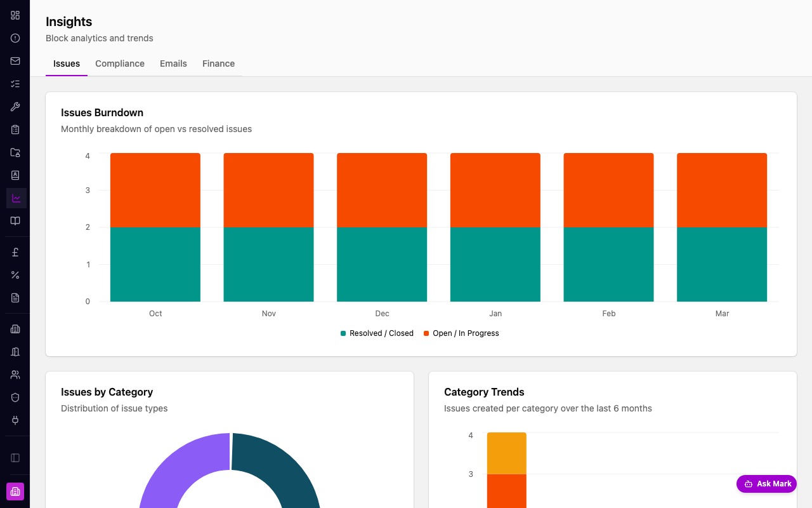
Task: Click the Category Trends heading
Action: click(484, 392)
